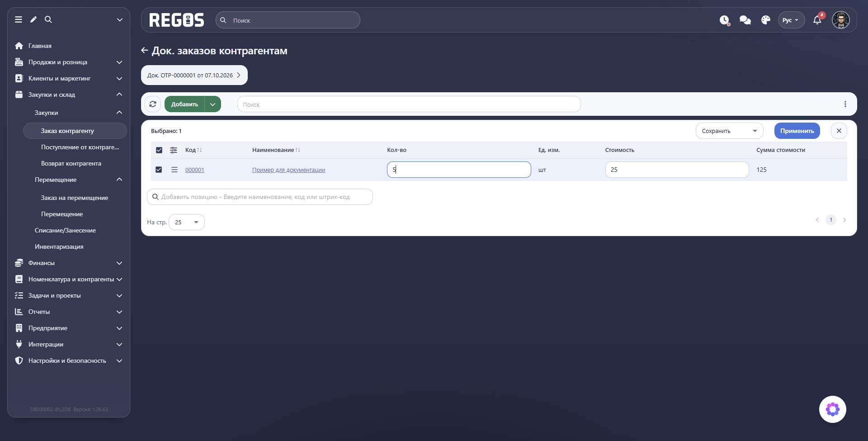This screenshot has width=868, height=441.
Task: Click the back arrow beside page title
Action: coord(145,51)
